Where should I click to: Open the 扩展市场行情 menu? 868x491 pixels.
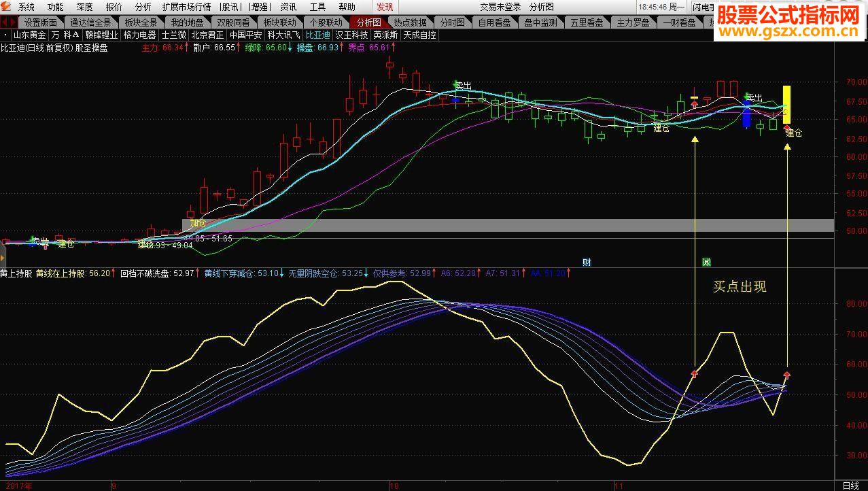click(186, 7)
